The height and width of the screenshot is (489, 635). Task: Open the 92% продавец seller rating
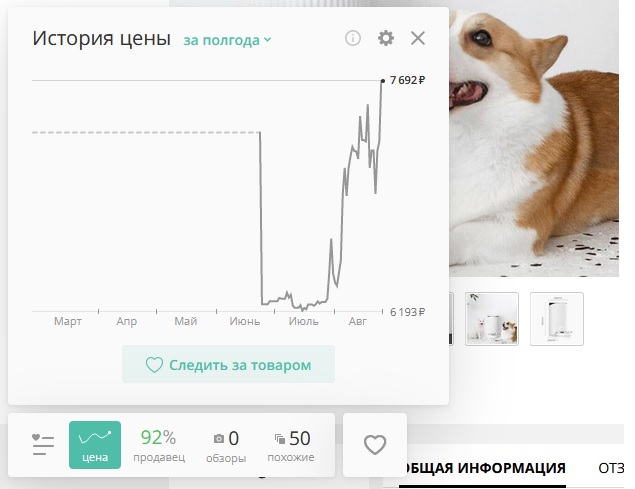tap(159, 446)
